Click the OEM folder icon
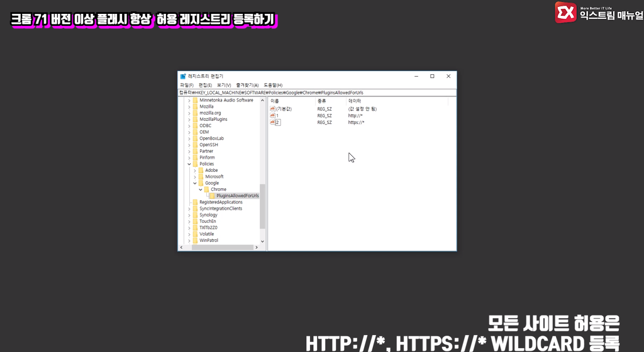Image resolution: width=644 pixels, height=352 pixels. pyautogui.click(x=196, y=132)
